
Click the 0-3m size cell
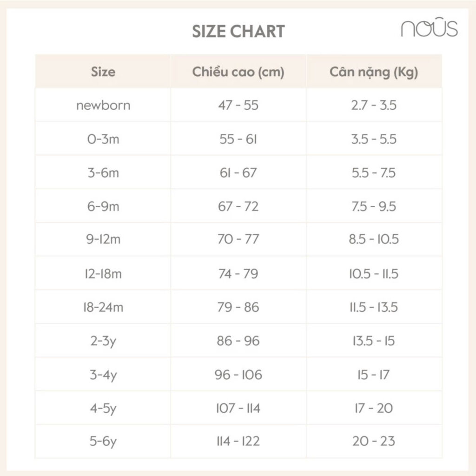[103, 139]
